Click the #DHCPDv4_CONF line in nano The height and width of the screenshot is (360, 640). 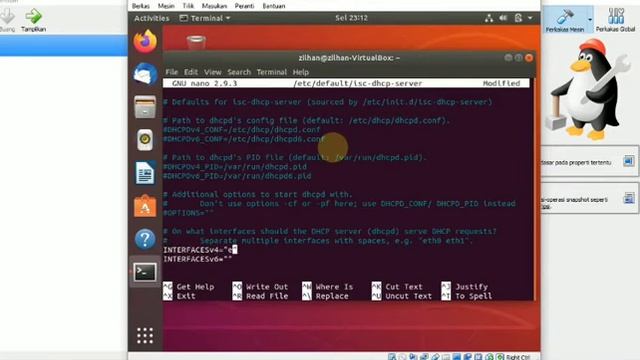coord(242,129)
